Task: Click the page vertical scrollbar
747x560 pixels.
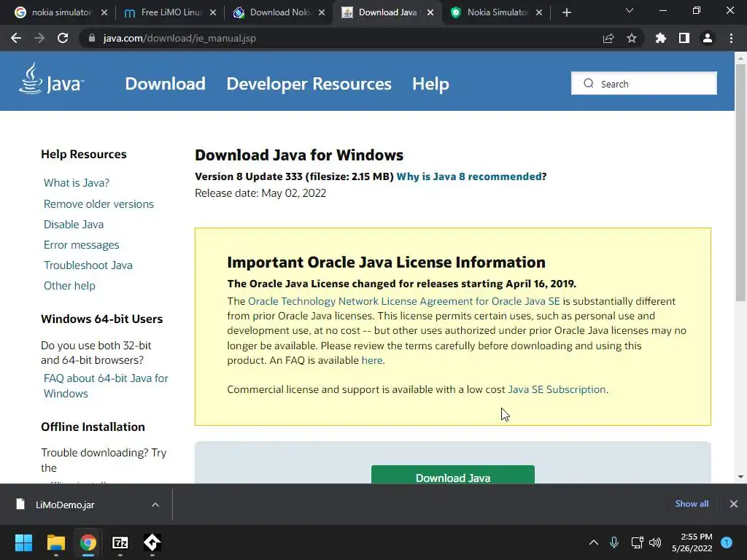Action: 740,182
